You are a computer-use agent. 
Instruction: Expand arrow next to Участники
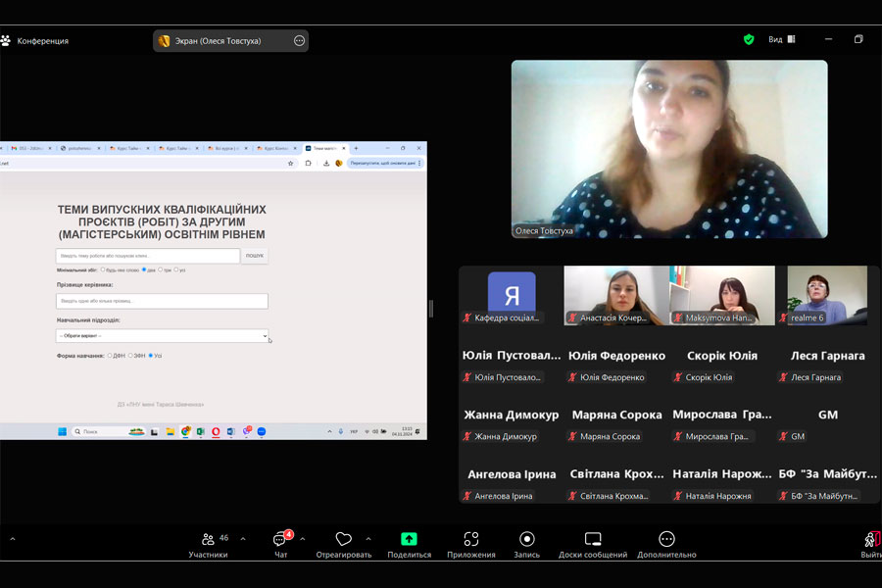coord(243,539)
